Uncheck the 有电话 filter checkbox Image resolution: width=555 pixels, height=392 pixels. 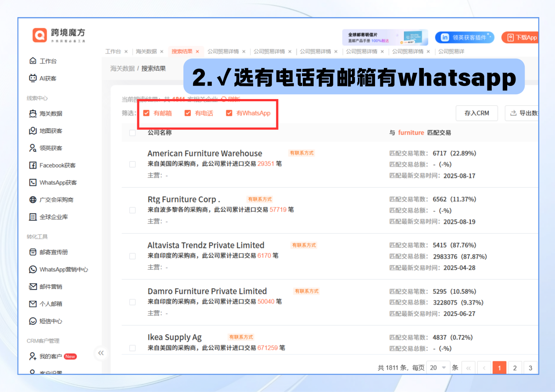pyautogui.click(x=188, y=113)
